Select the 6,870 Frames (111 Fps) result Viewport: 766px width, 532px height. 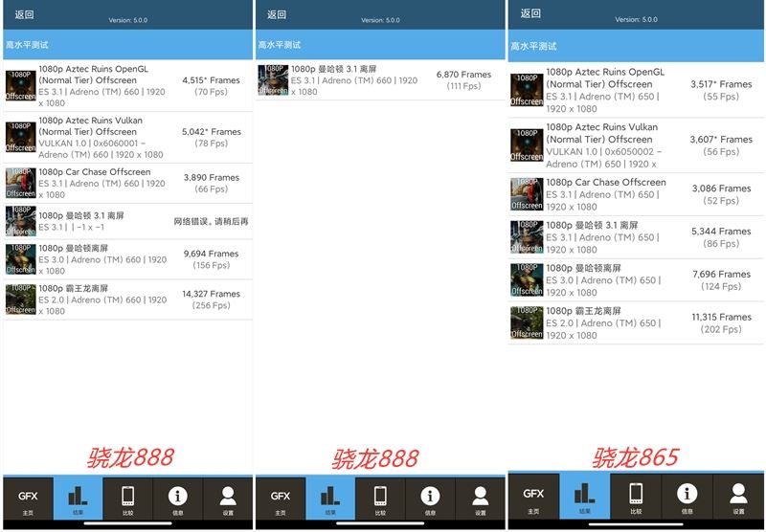pos(463,80)
